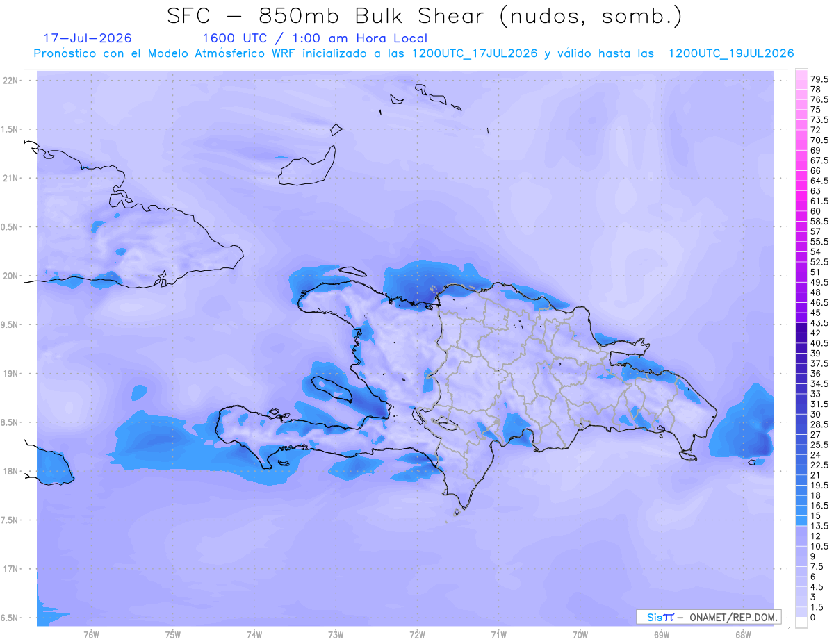The image size is (834, 644).
Task: Click the '75' color scale value
Action: [816, 110]
